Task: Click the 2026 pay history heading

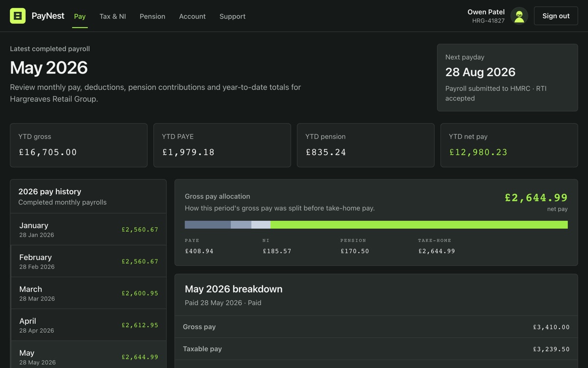Action: pos(49,191)
